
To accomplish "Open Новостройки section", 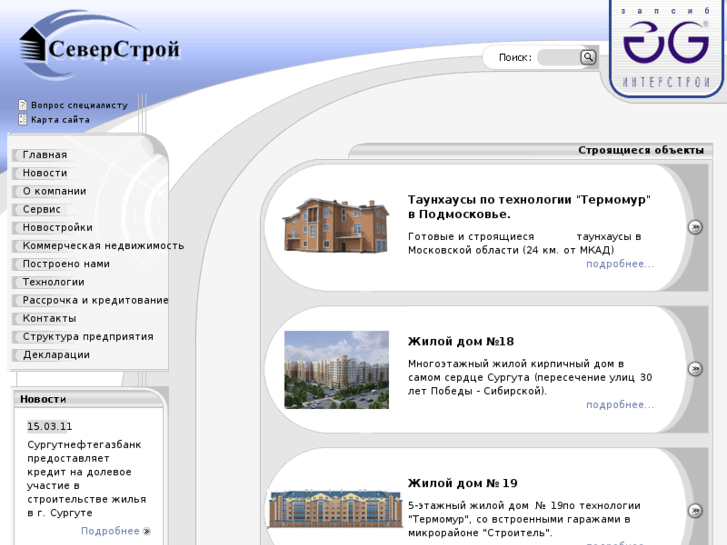I will click(58, 227).
